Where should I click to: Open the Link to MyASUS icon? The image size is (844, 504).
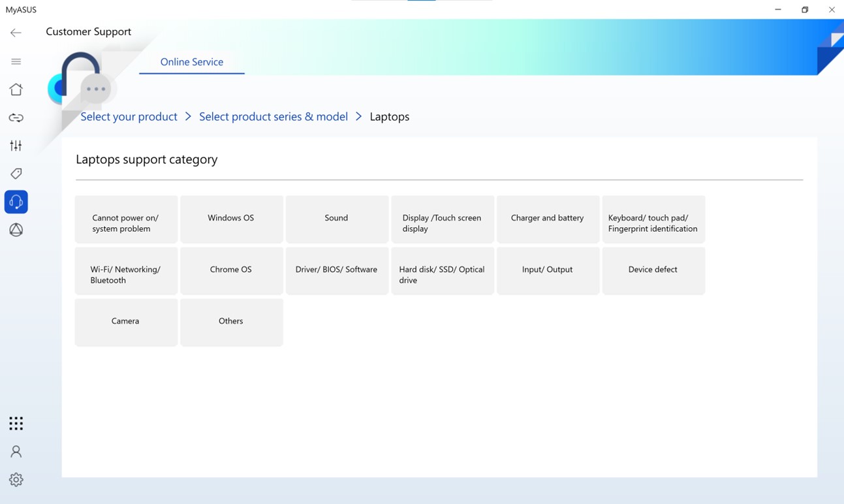pos(16,118)
